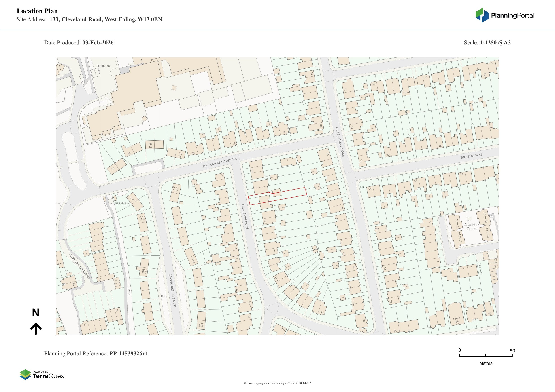Click the Nursery Court label on map
Viewport: 555px width, 392px height.
[471, 226]
